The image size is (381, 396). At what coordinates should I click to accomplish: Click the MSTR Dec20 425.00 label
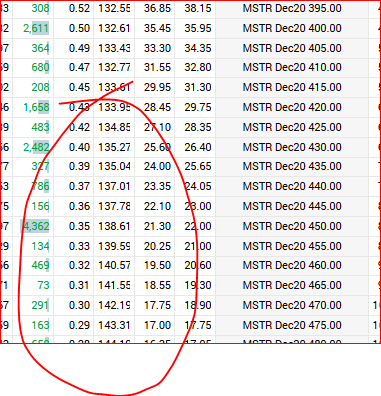pyautogui.click(x=292, y=127)
